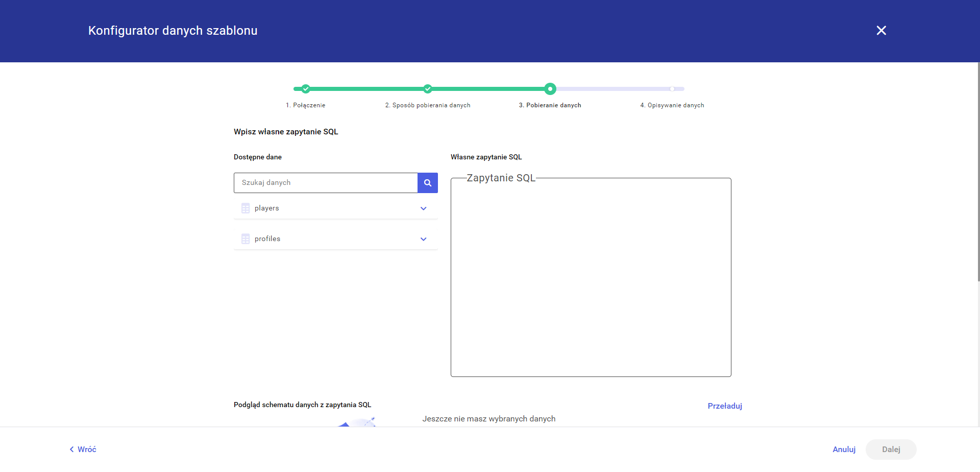Click the current step three circle marker

[x=550, y=89]
